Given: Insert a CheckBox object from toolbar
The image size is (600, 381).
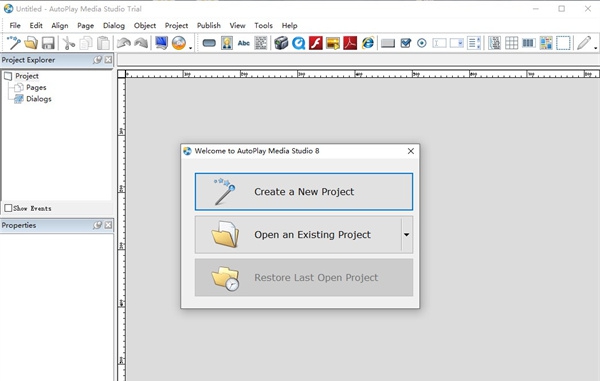Looking at the screenshot, I should click(x=405, y=43).
